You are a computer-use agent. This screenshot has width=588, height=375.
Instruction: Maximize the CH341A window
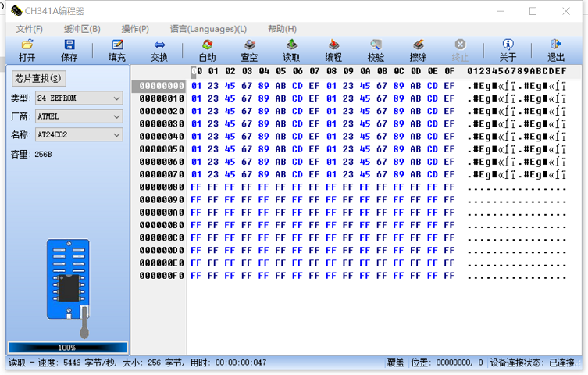[533, 11]
